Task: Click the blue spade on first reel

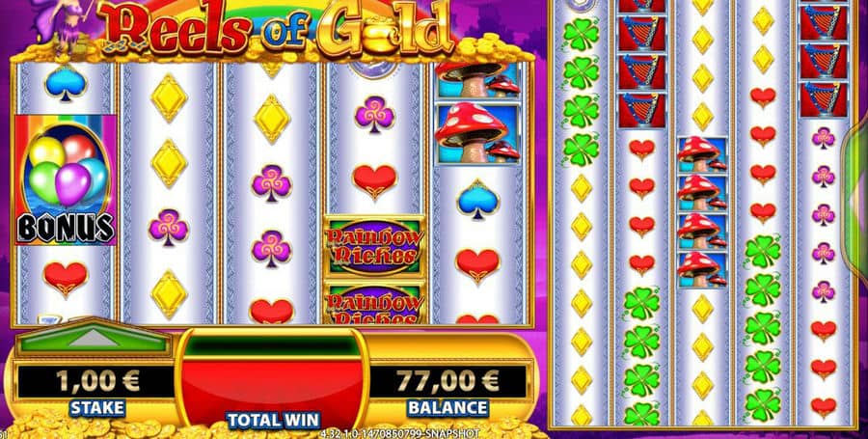Action: tap(66, 84)
